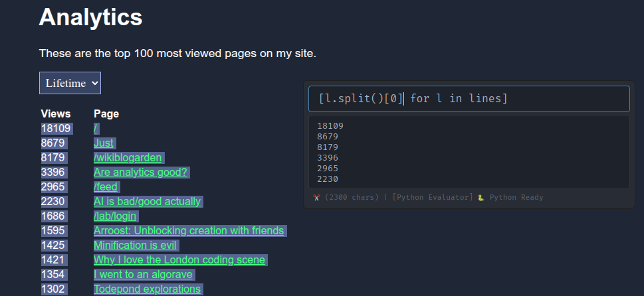
Task: Click the 1595 views cell
Action: (53, 230)
